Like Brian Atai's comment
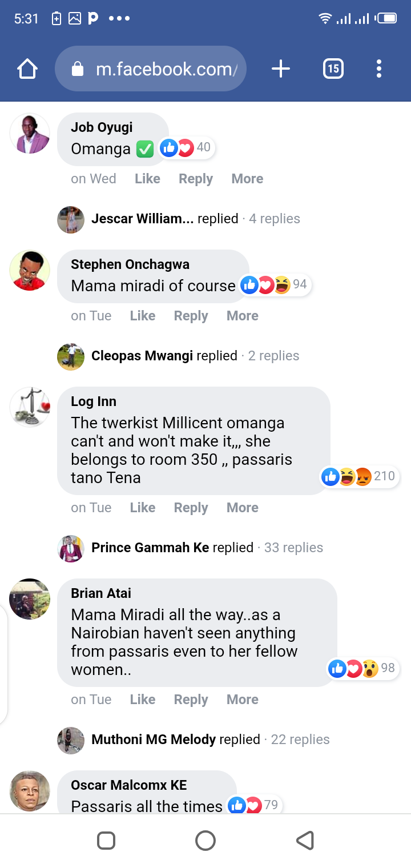Screen dimensions: 411x868 [x=143, y=700]
